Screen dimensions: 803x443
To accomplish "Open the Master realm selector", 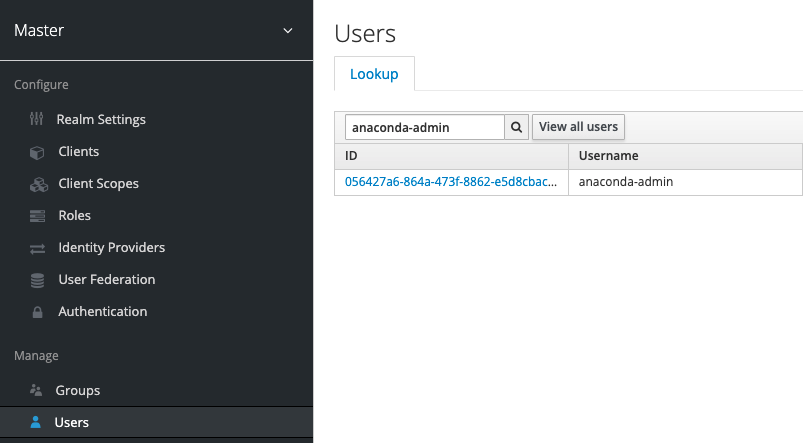I will pyautogui.click(x=156, y=30).
